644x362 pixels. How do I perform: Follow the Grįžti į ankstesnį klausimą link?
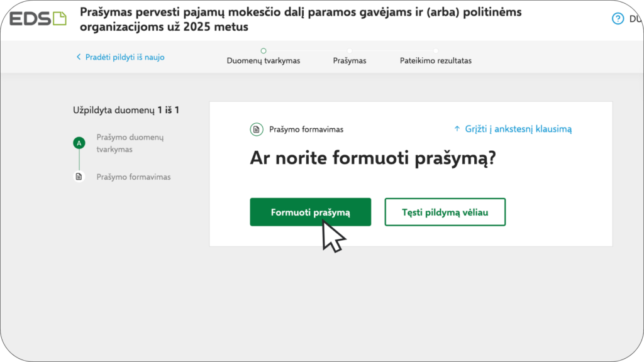(518, 129)
